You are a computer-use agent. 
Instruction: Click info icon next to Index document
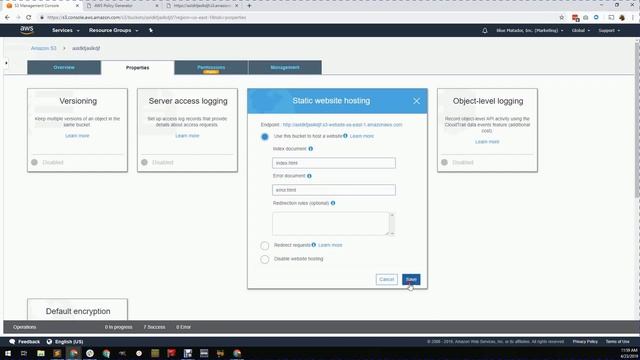[311, 149]
